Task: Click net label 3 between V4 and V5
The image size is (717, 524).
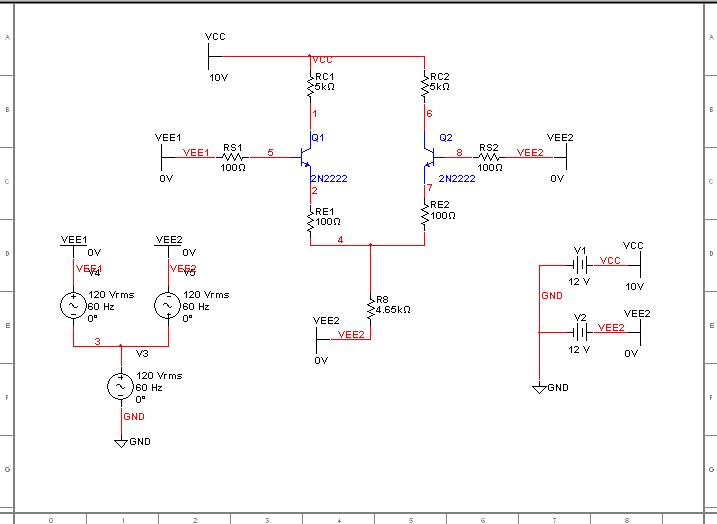Action: coord(97,341)
